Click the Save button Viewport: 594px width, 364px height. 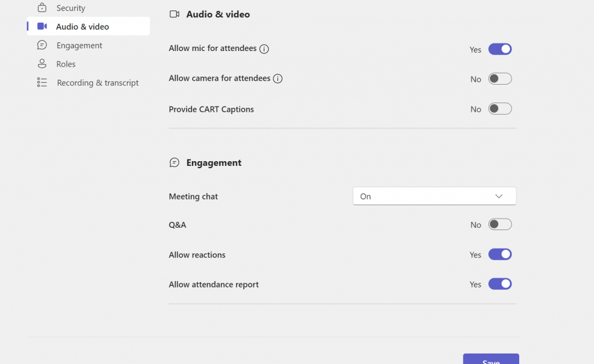coord(491,359)
